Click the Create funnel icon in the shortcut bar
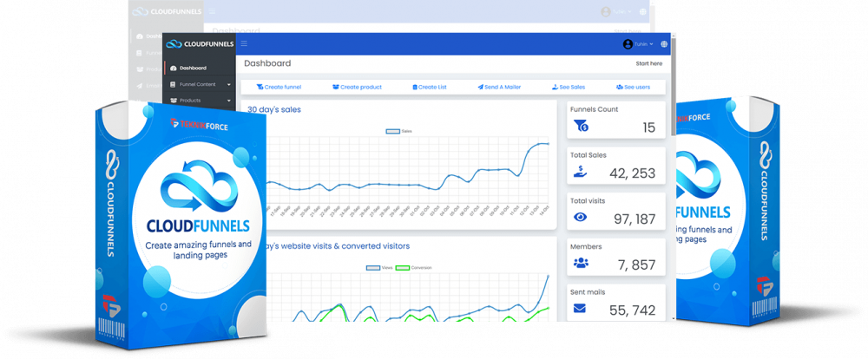 (260, 87)
